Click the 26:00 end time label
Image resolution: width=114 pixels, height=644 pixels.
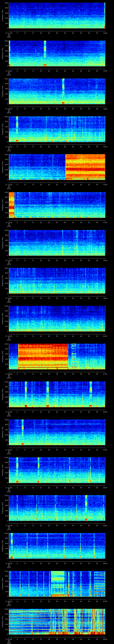[105, 563]
